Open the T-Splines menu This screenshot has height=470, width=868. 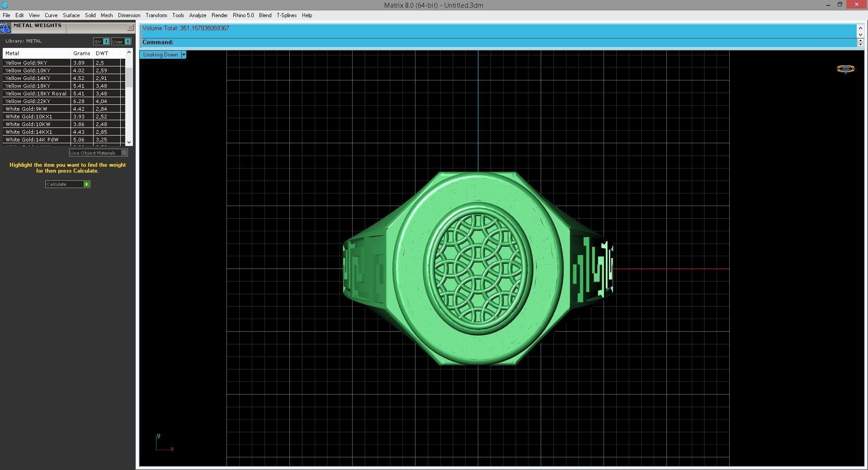coord(287,15)
